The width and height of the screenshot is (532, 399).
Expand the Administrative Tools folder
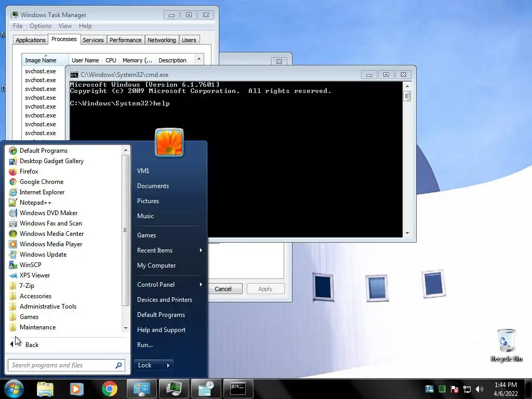click(x=48, y=307)
